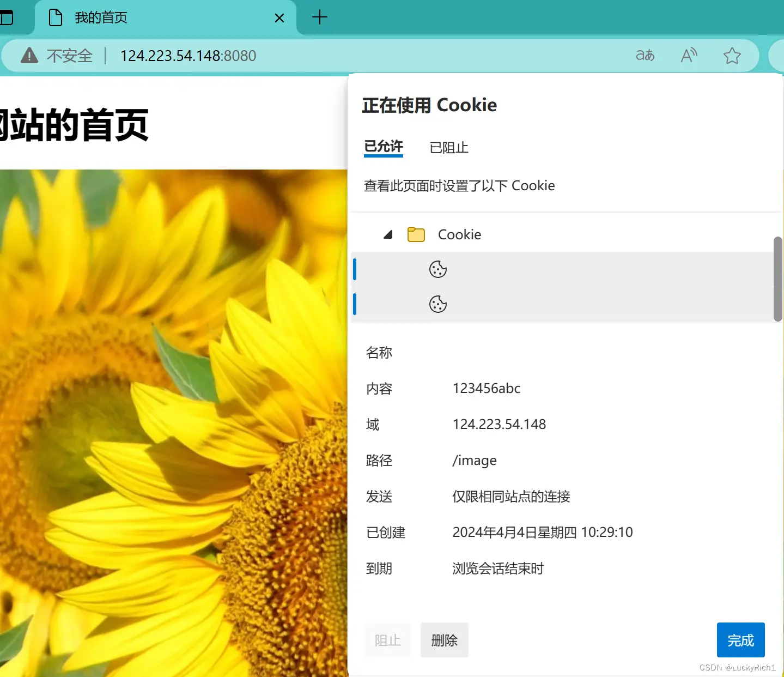Click the 正在使用 Cookie dialog title
This screenshot has height=677, width=784.
pyautogui.click(x=429, y=105)
